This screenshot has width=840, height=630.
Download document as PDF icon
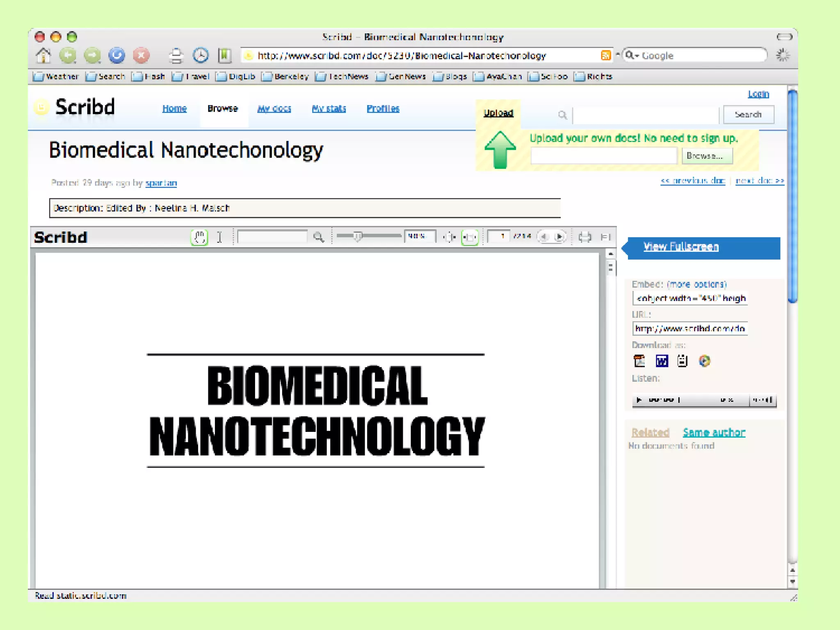(639, 361)
